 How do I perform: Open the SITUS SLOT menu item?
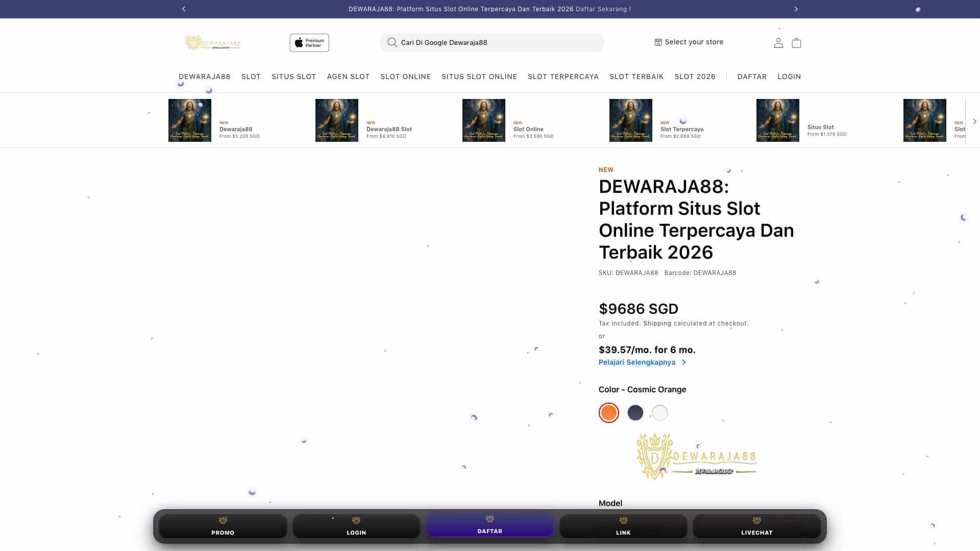click(293, 77)
